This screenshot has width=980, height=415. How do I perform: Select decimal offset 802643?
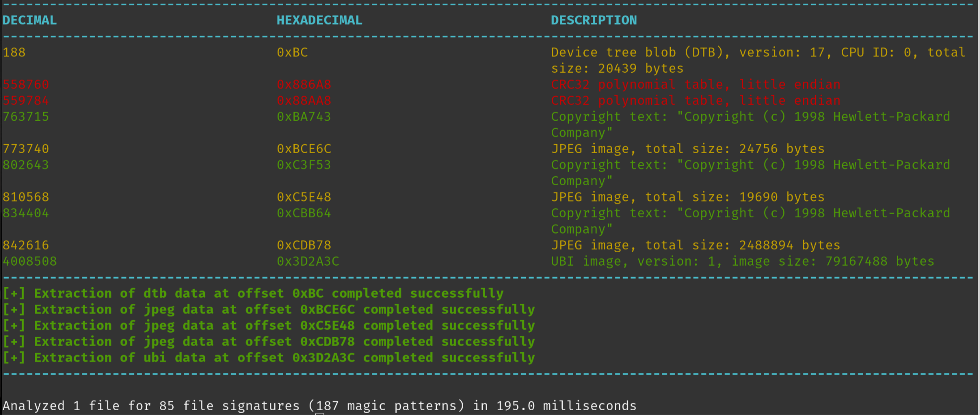26,165
